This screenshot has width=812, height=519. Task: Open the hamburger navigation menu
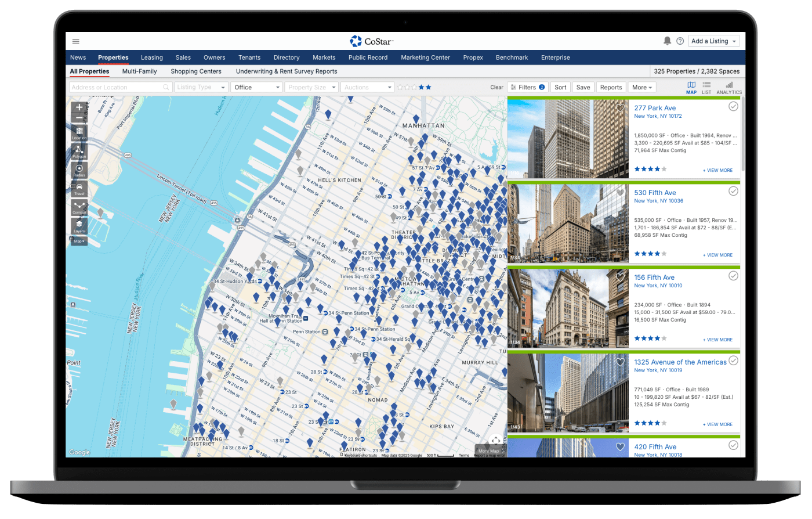[76, 41]
